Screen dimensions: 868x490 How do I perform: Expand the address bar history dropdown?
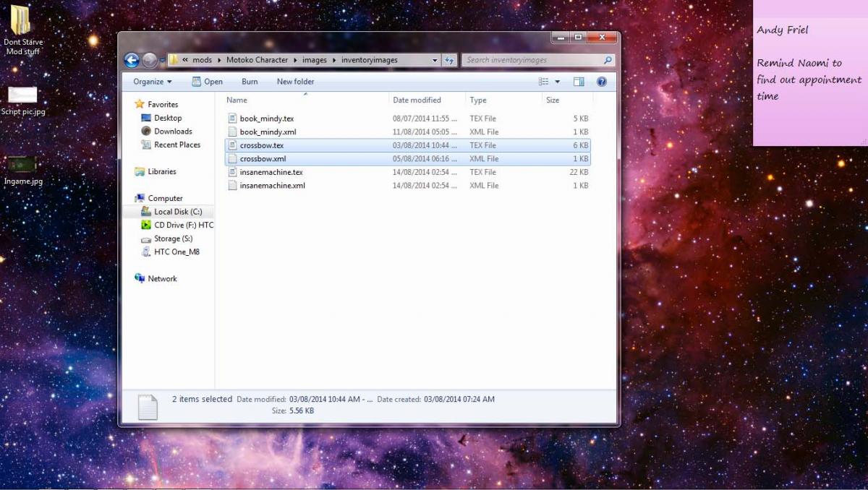[x=435, y=61]
